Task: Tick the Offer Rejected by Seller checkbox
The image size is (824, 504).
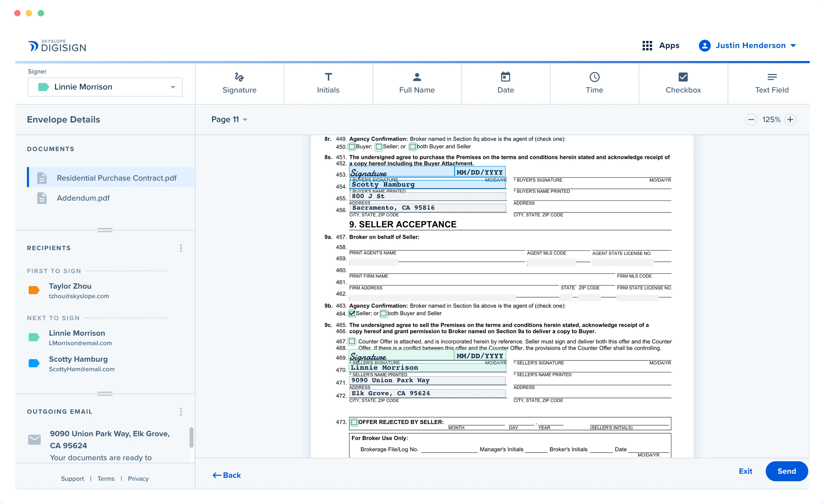Action: click(x=354, y=422)
